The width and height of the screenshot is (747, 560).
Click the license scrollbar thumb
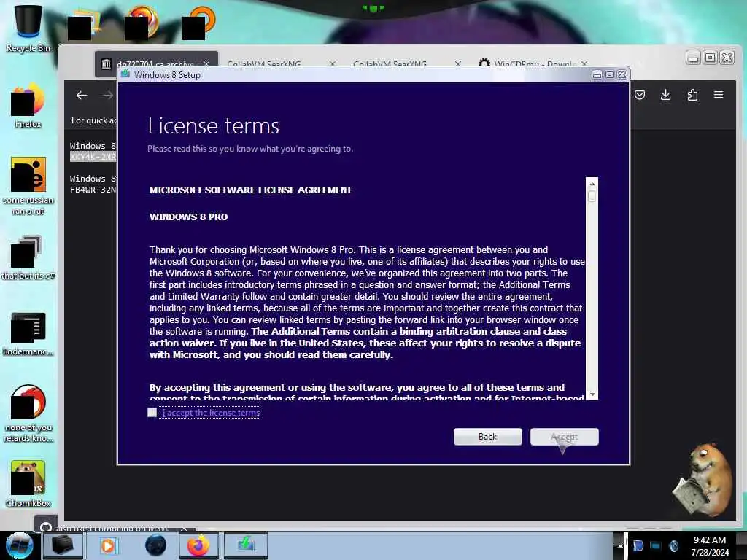click(592, 196)
